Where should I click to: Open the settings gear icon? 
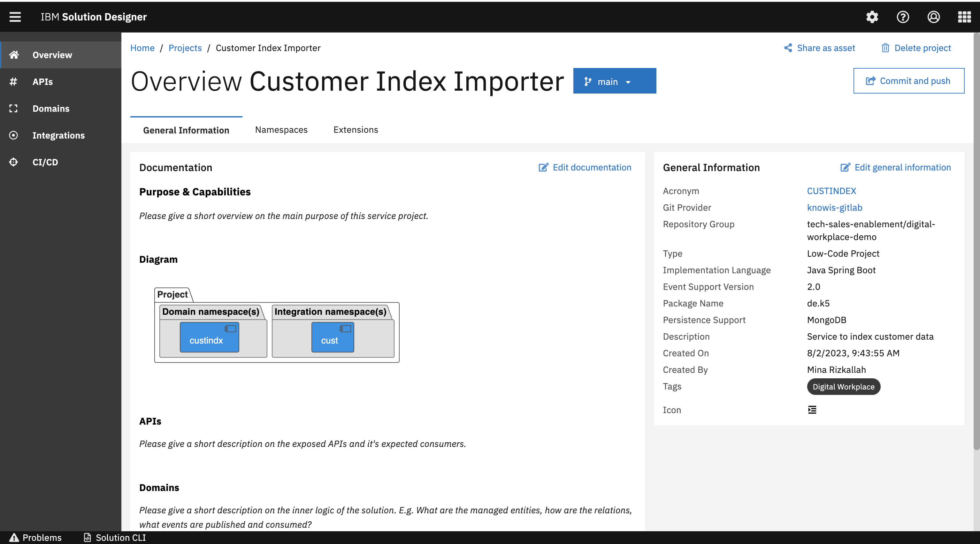coord(872,17)
